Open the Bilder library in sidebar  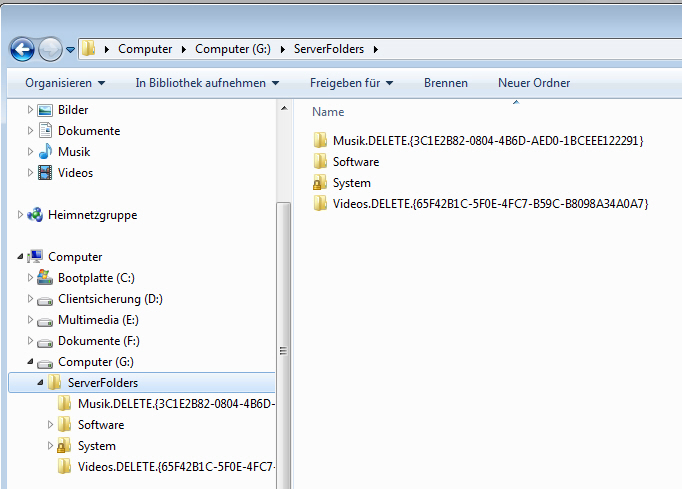[x=72, y=110]
